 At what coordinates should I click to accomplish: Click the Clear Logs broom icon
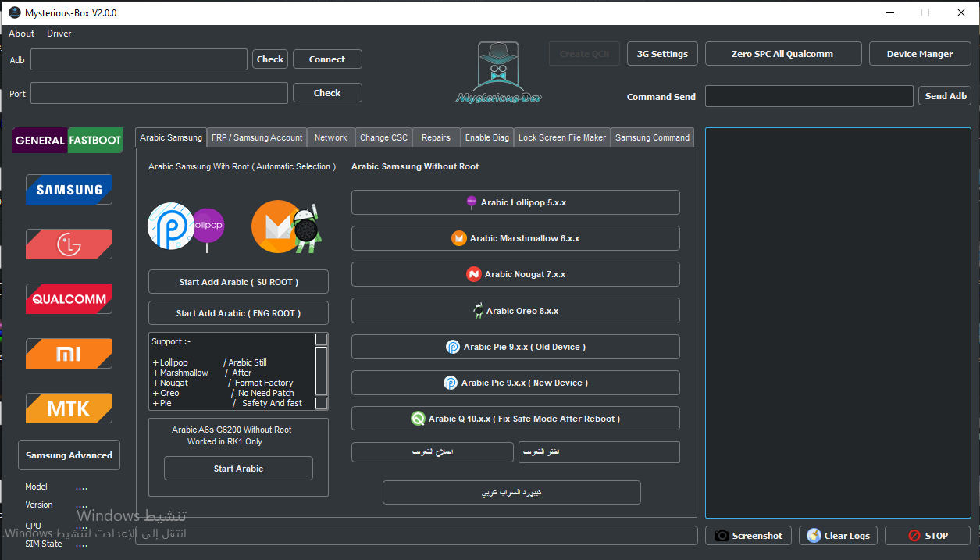coord(812,535)
